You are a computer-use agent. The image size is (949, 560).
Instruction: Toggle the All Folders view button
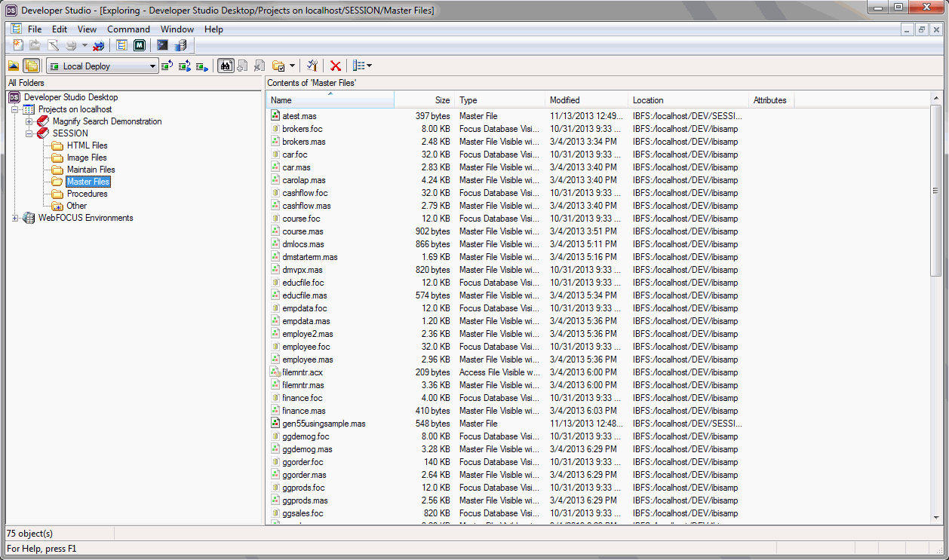tap(31, 66)
